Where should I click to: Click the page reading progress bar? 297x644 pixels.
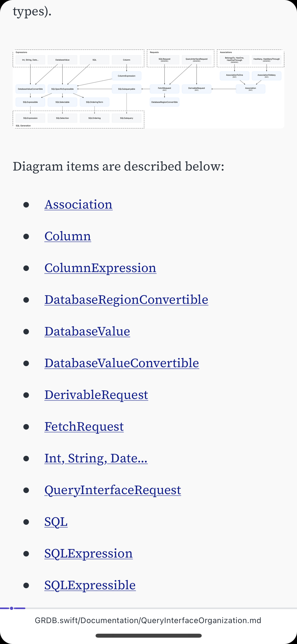(x=148, y=608)
